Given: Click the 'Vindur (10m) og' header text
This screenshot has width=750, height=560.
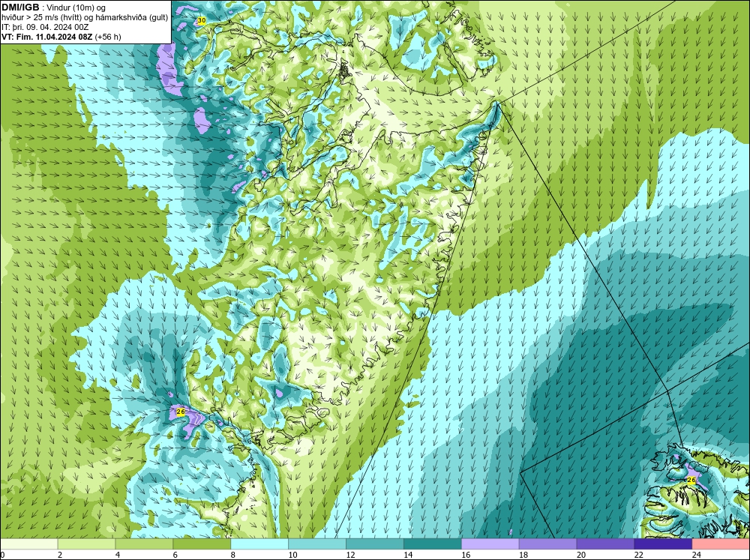Looking at the screenshot, I should pyautogui.click(x=77, y=7).
